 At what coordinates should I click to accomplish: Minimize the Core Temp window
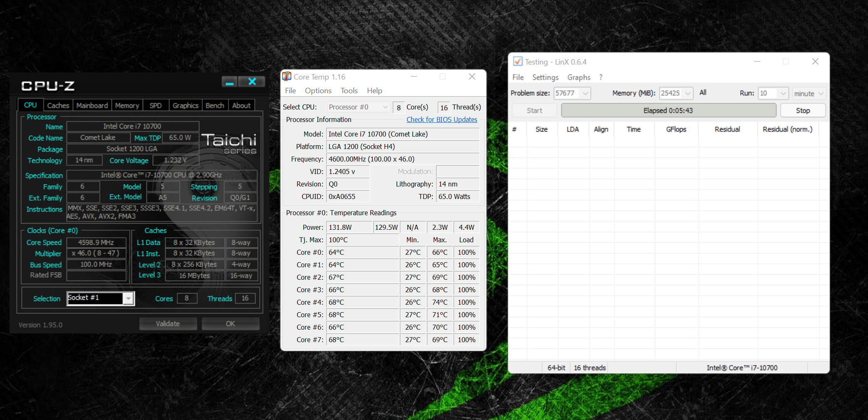(414, 77)
